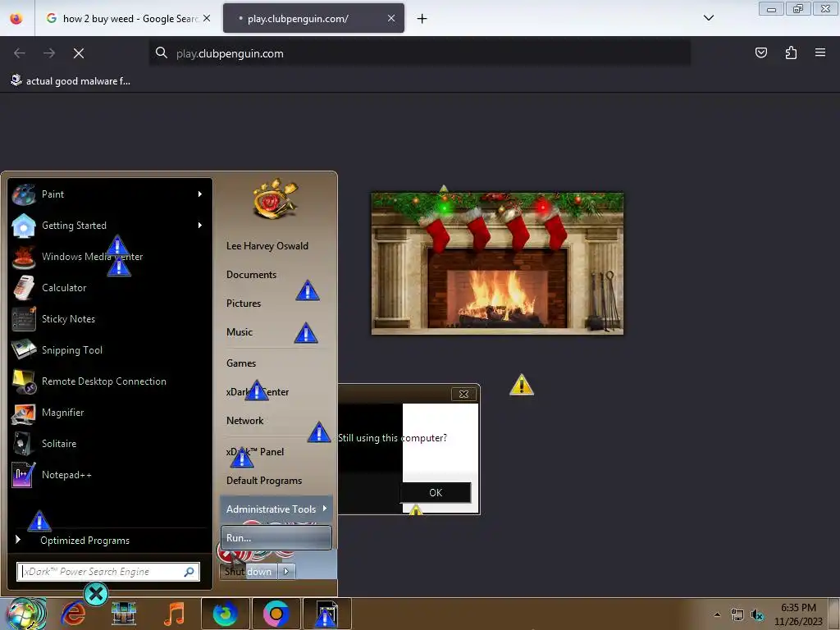The image size is (840, 630).
Task: Open the orange circle taskbar app
Action: click(x=276, y=614)
